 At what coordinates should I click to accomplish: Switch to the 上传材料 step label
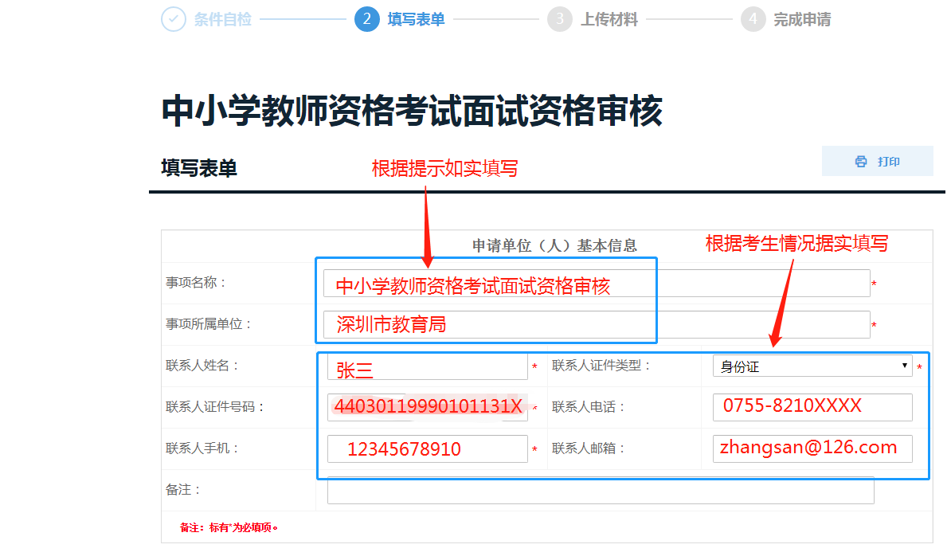(609, 19)
